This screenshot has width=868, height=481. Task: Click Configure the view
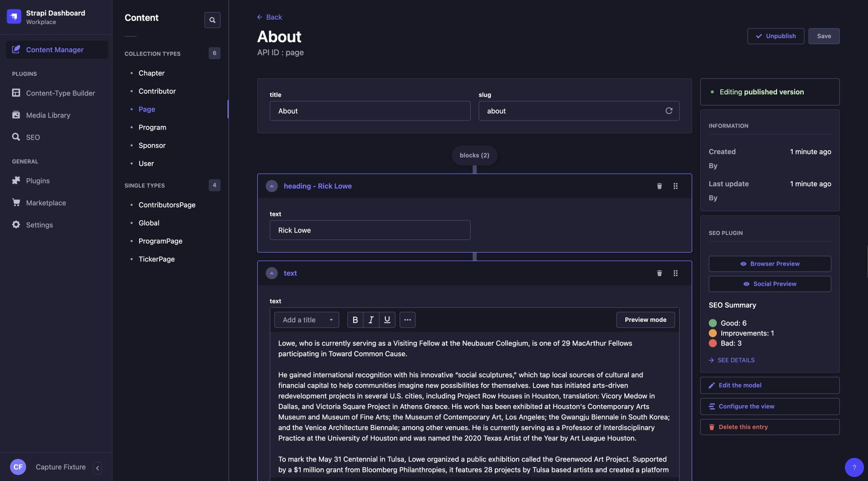coord(770,406)
